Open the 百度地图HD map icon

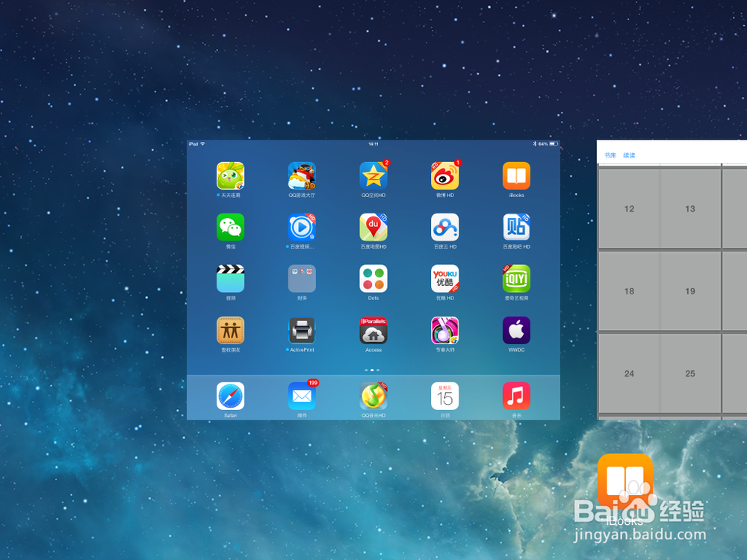(373, 227)
